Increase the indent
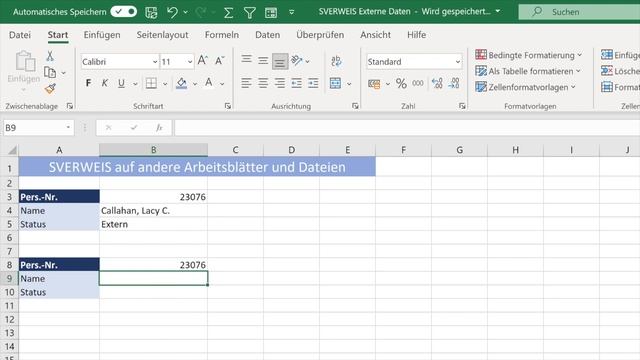 pos(313,83)
